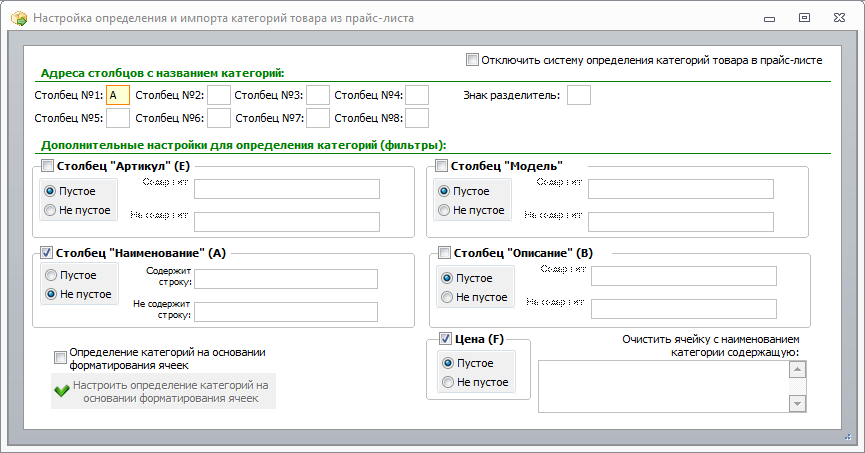865x453 pixels.
Task: Enable the Столбец "Описание" (B) checkbox
Action: 444,253
